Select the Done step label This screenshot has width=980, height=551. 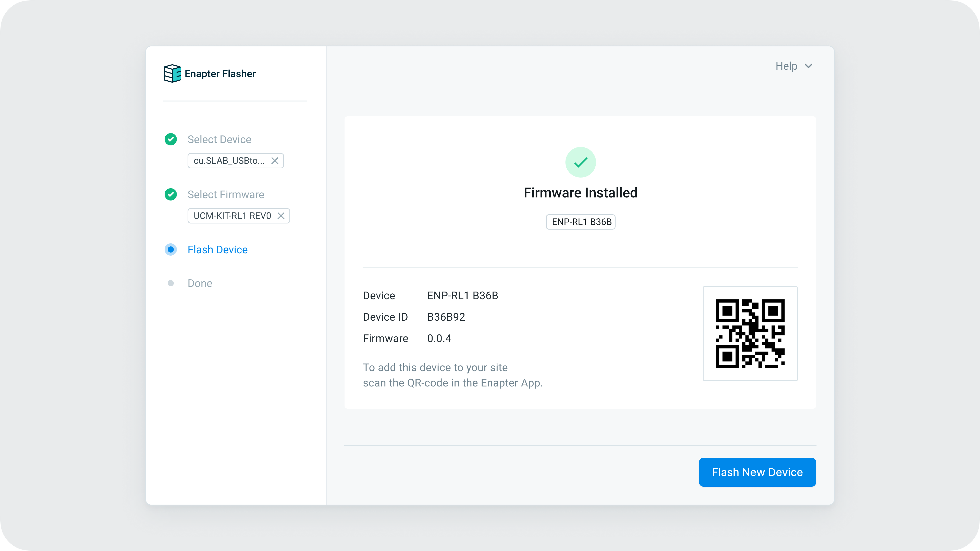click(200, 283)
